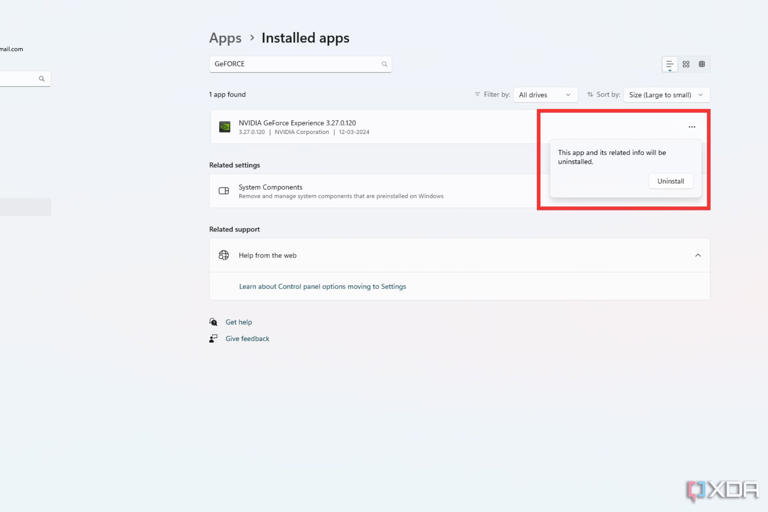Screen dimensions: 768x512
Task: Open Learn about Control panel options link
Action: point(322,287)
